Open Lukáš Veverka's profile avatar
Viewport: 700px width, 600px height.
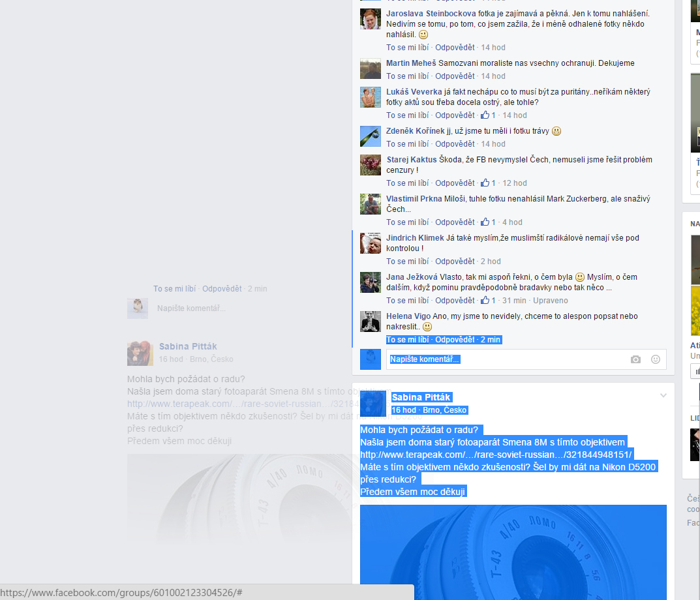(x=371, y=97)
